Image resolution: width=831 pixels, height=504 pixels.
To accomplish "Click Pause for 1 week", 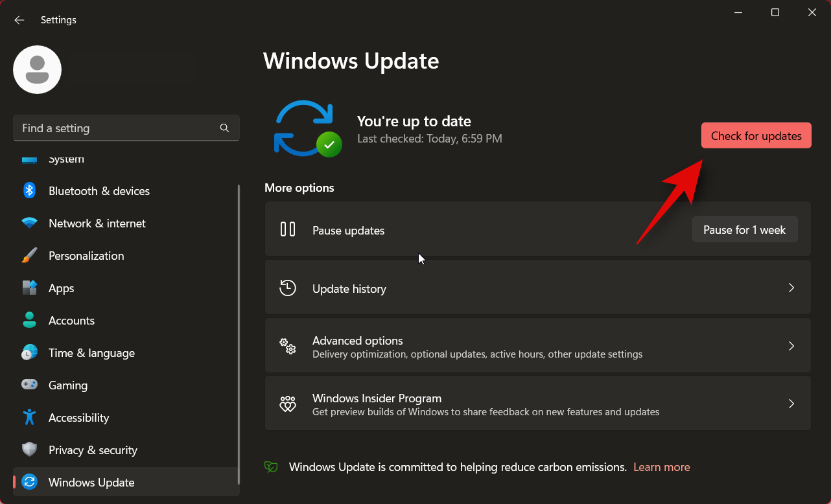I will point(744,229).
